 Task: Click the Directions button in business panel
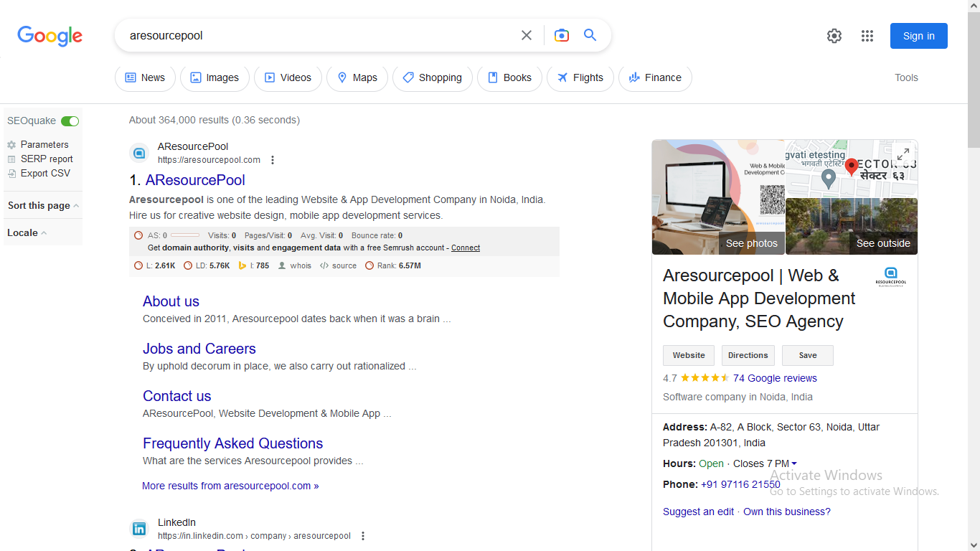click(748, 355)
